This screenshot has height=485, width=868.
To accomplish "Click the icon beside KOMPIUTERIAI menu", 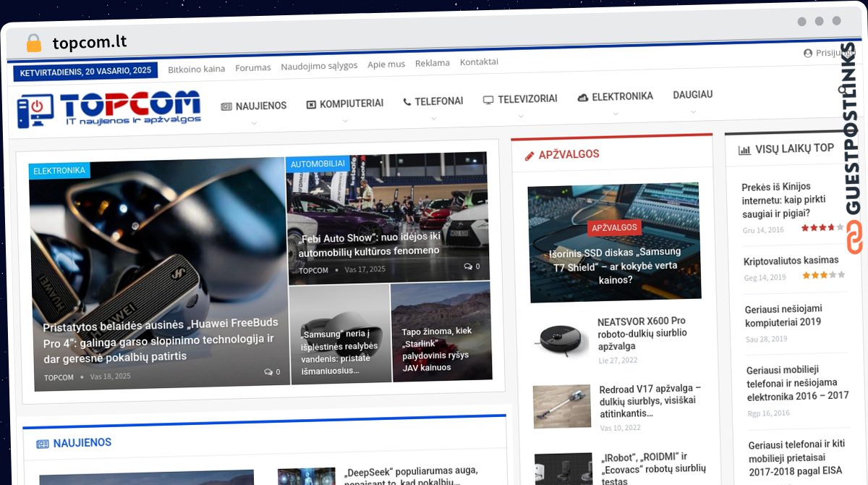I will (311, 104).
